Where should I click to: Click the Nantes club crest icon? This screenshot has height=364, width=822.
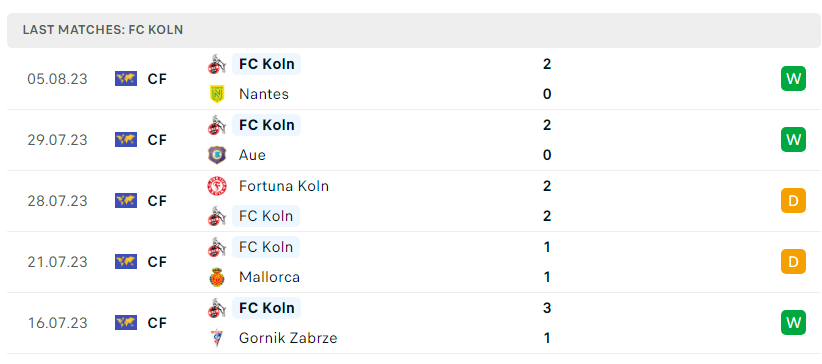click(217, 94)
